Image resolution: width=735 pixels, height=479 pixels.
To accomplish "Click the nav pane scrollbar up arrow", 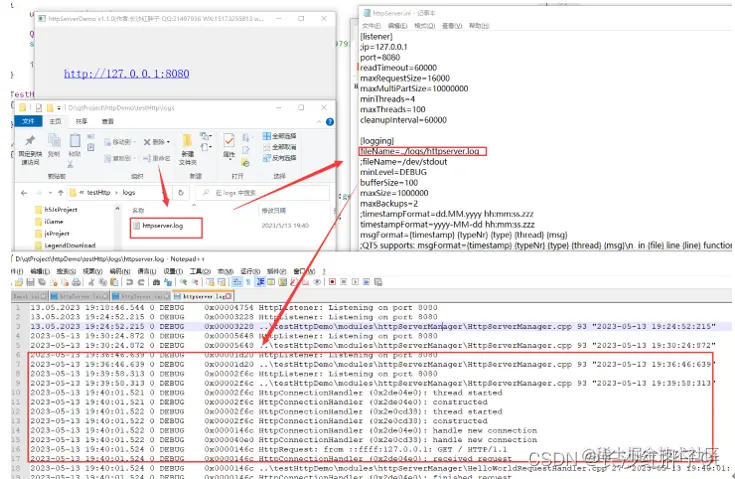I will click(x=117, y=209).
